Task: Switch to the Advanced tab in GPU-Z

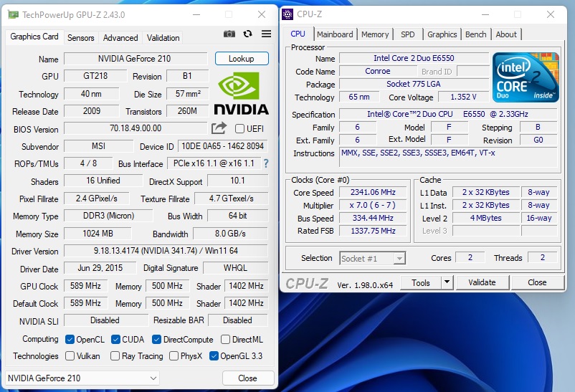Action: (x=120, y=38)
